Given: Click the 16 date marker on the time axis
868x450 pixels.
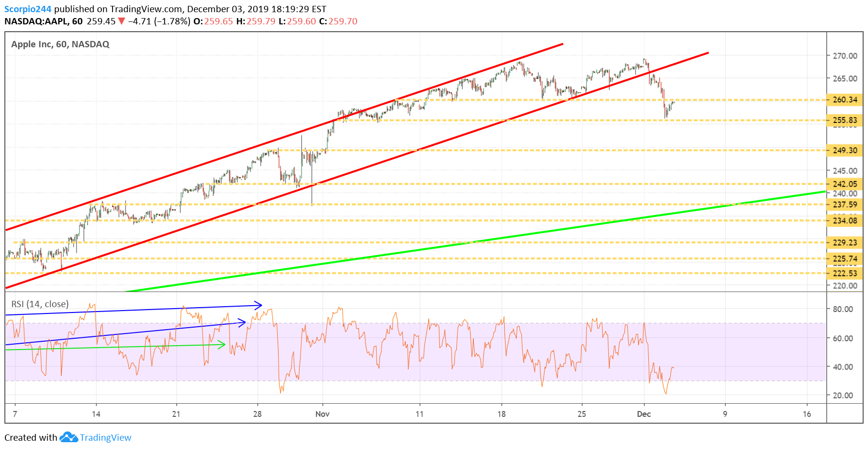Looking at the screenshot, I should (807, 414).
